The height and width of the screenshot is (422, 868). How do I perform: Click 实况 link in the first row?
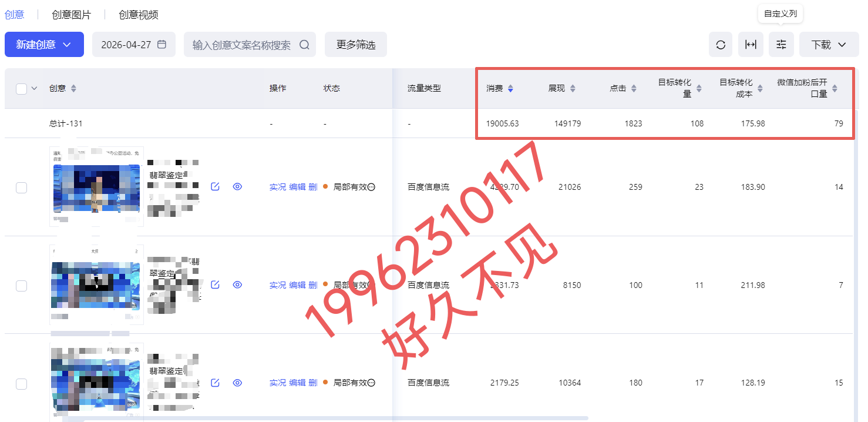click(277, 187)
